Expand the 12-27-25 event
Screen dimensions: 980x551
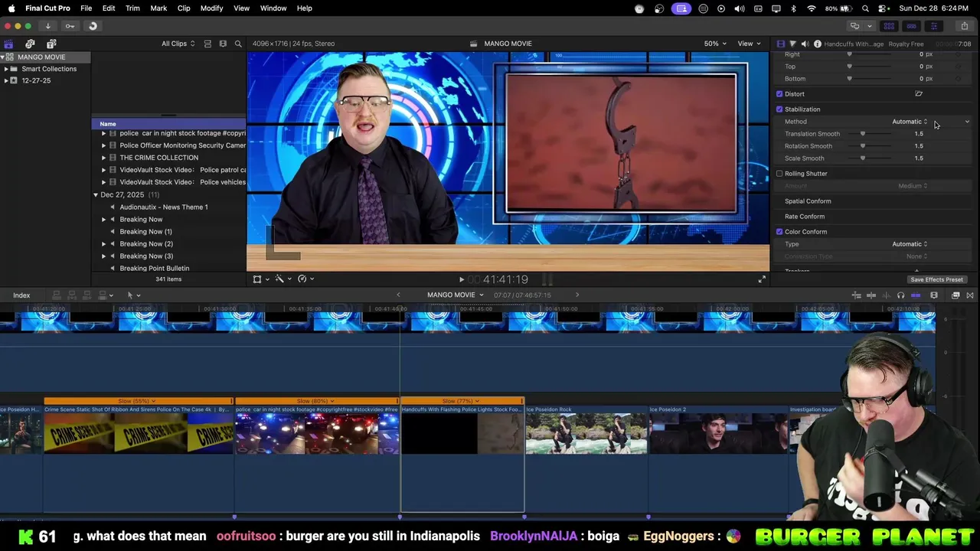6,80
